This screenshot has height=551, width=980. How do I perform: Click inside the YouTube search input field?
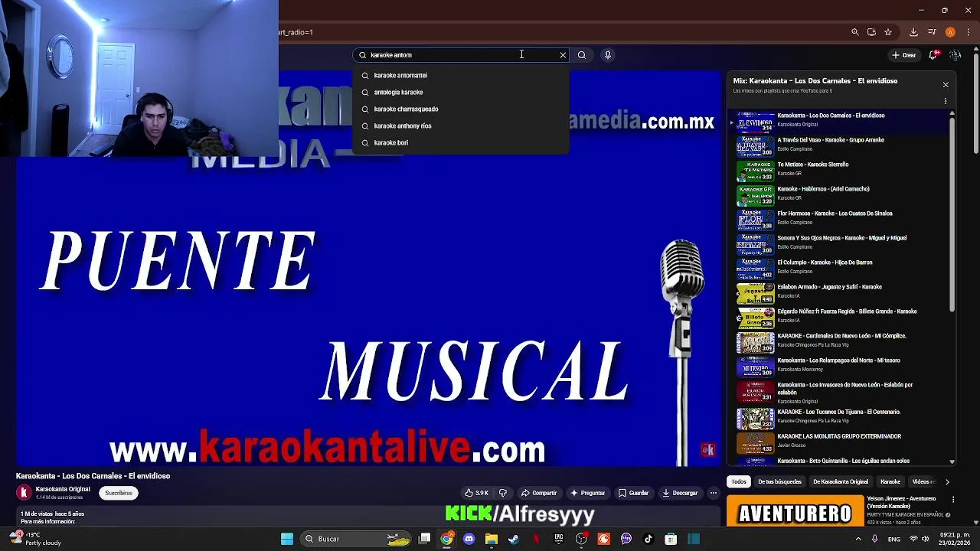[x=462, y=55]
